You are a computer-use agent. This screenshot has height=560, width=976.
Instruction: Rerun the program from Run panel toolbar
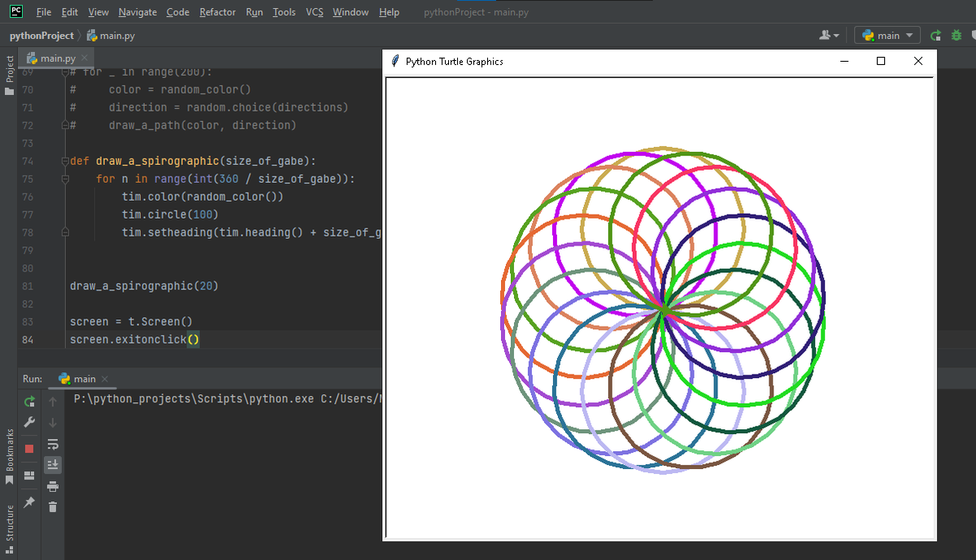coord(29,401)
